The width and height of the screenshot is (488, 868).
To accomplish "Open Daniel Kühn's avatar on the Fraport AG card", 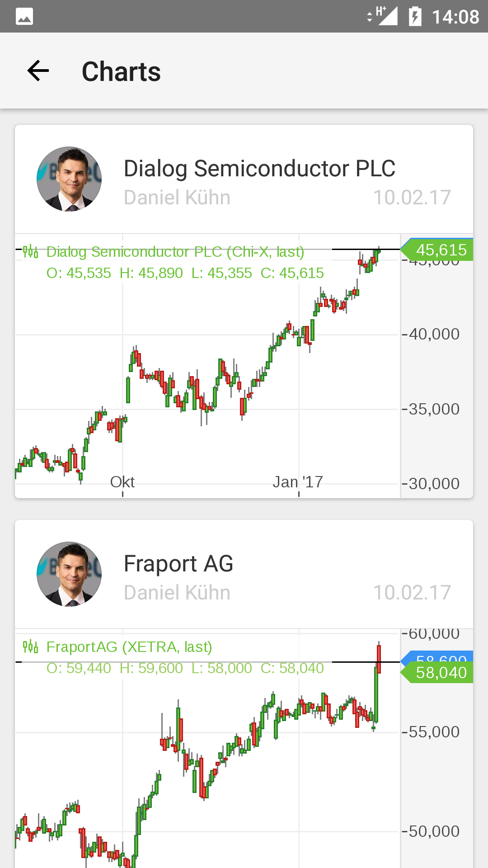I will 69,574.
